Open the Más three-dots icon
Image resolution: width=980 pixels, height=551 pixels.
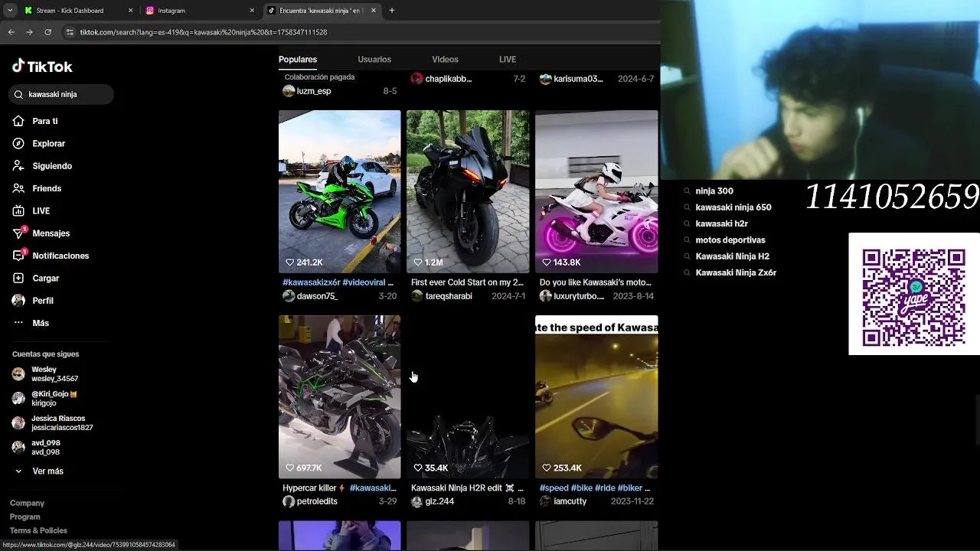[18, 323]
